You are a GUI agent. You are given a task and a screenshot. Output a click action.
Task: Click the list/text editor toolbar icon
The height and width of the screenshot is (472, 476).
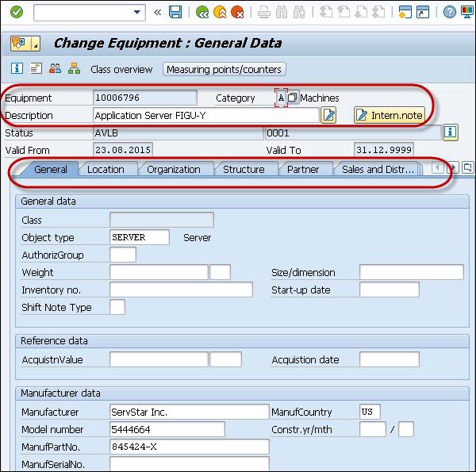pos(36,68)
